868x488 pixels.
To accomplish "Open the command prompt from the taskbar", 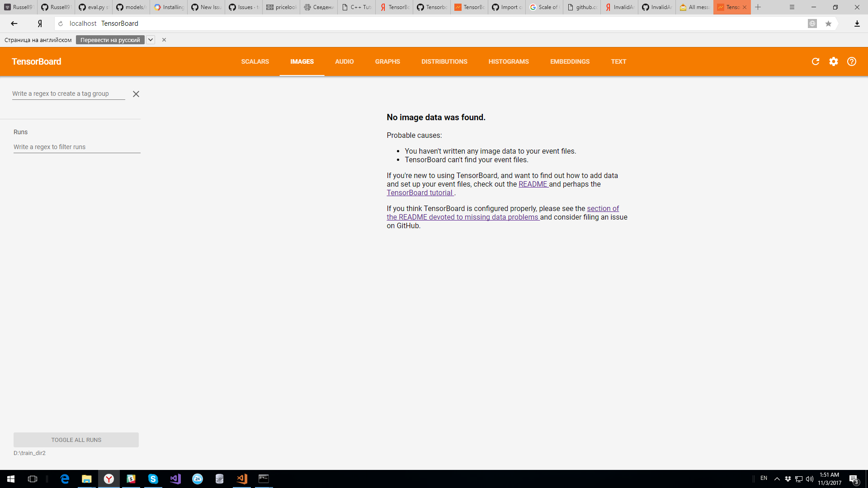I will (x=264, y=479).
